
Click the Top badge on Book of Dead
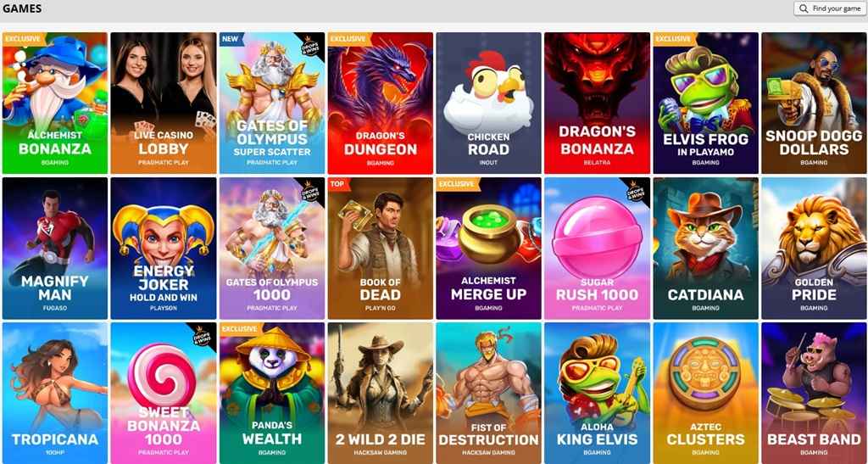[x=337, y=184]
